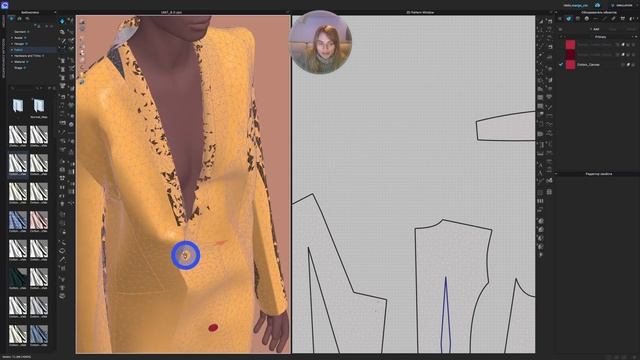The image size is (640, 360).
Task: Open the Button tab icon in Object Browser
Action: click(587, 19)
